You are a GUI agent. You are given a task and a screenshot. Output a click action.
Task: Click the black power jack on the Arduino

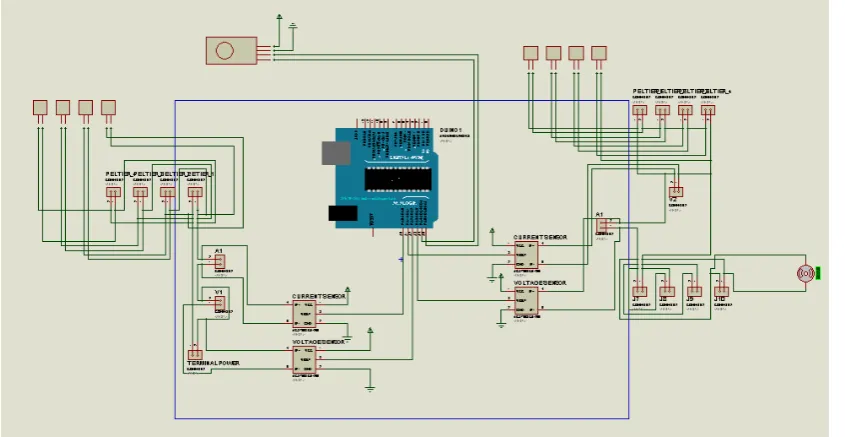pyautogui.click(x=343, y=213)
